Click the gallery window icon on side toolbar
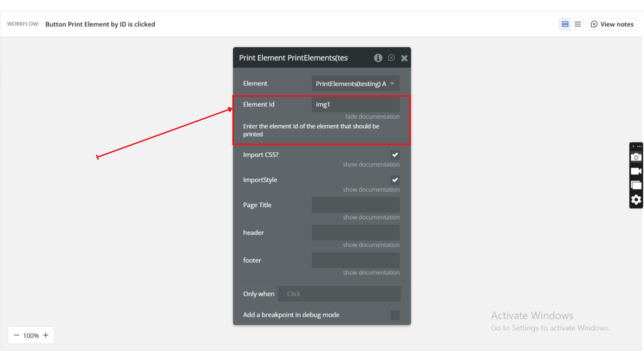644x362 pixels. click(x=636, y=185)
